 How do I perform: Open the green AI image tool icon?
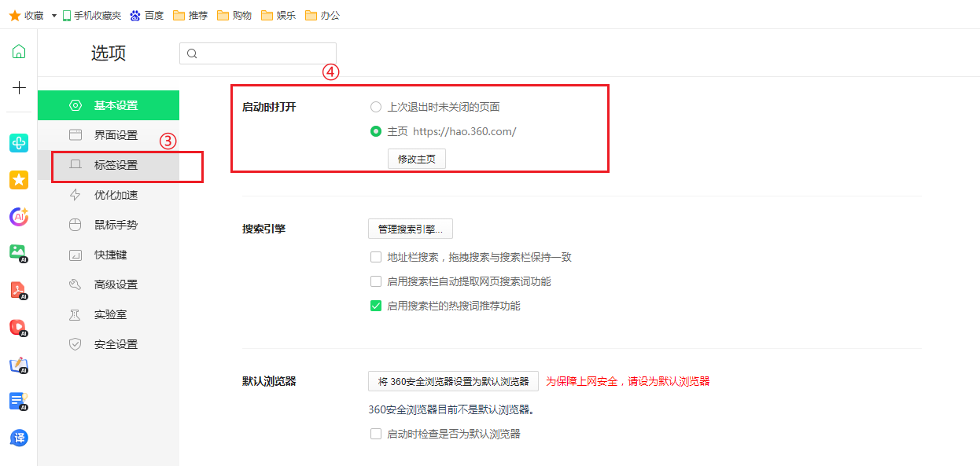pyautogui.click(x=18, y=253)
